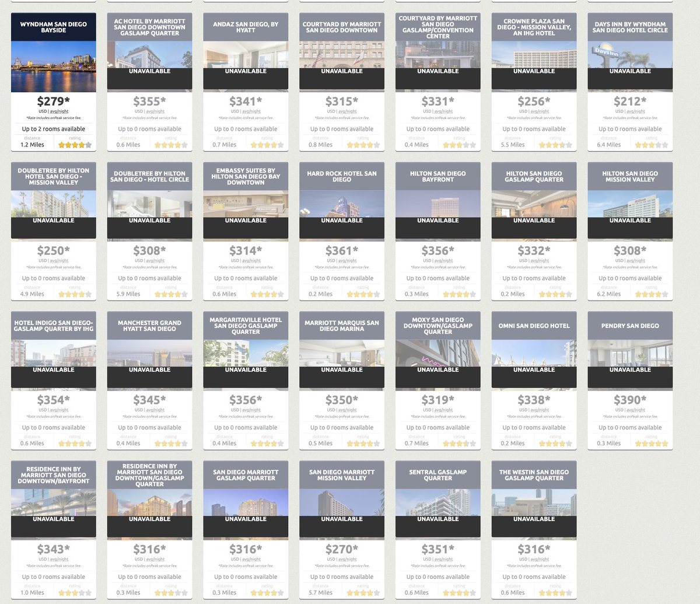
Task: Click the star rating on Moxy San Diego card
Action: point(459,444)
